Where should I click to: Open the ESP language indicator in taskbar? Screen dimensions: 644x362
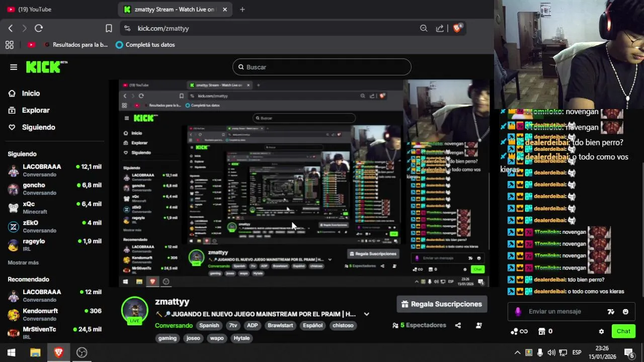[577, 352]
